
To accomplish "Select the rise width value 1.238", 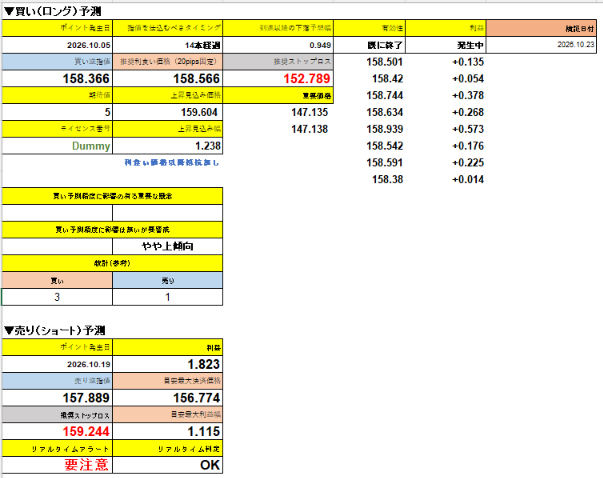I will pyautogui.click(x=168, y=146).
